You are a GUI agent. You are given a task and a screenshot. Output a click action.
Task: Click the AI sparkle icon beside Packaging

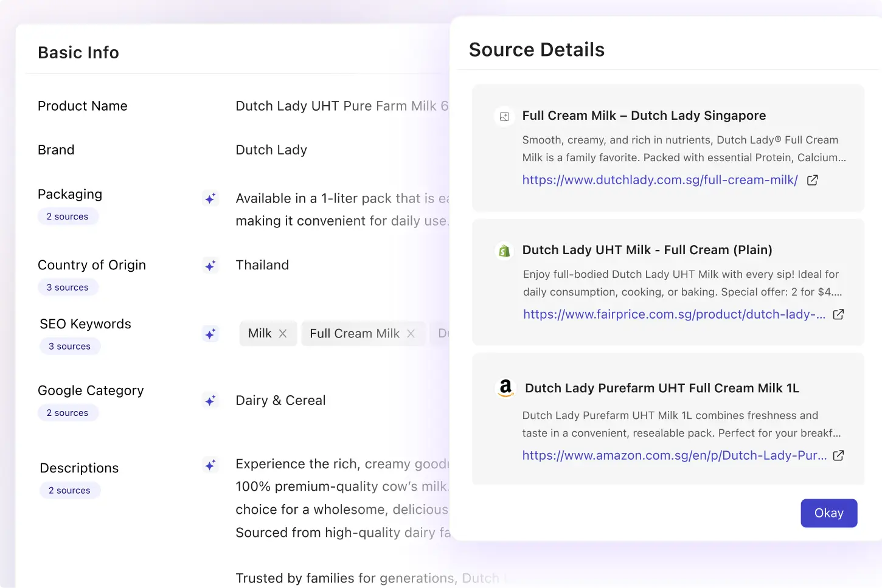point(210,198)
